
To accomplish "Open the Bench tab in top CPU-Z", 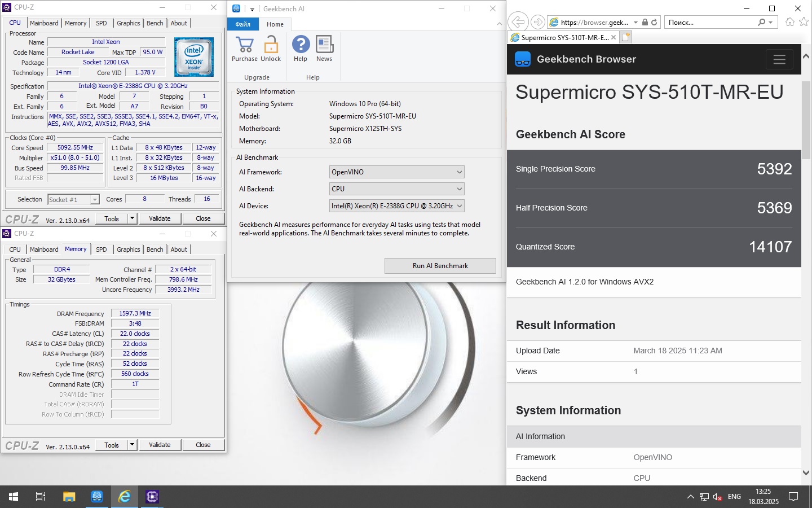I will pyautogui.click(x=155, y=23).
